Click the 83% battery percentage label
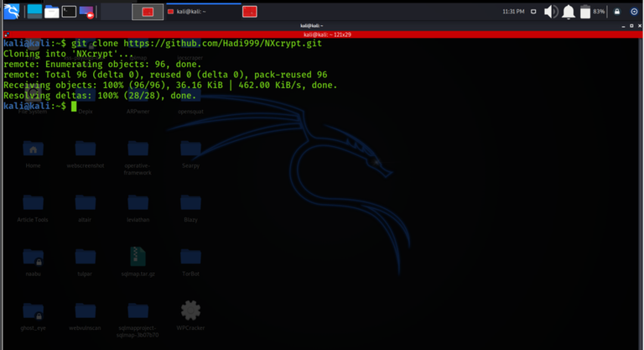 (599, 12)
